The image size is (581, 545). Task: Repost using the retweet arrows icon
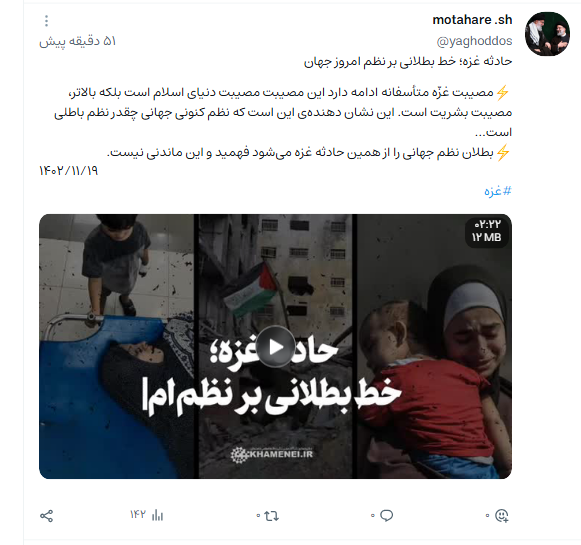(x=271, y=516)
